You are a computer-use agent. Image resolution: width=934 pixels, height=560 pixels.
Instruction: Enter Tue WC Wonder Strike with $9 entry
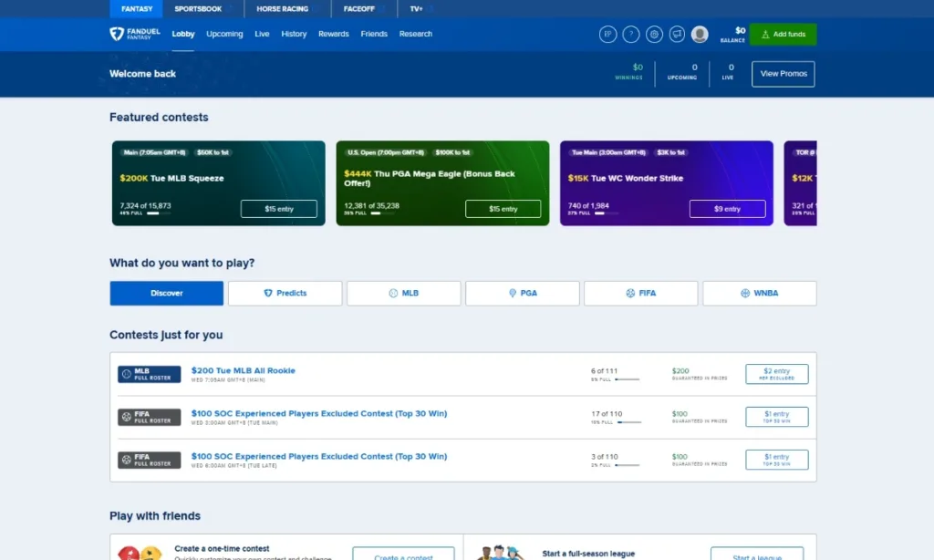click(x=727, y=209)
